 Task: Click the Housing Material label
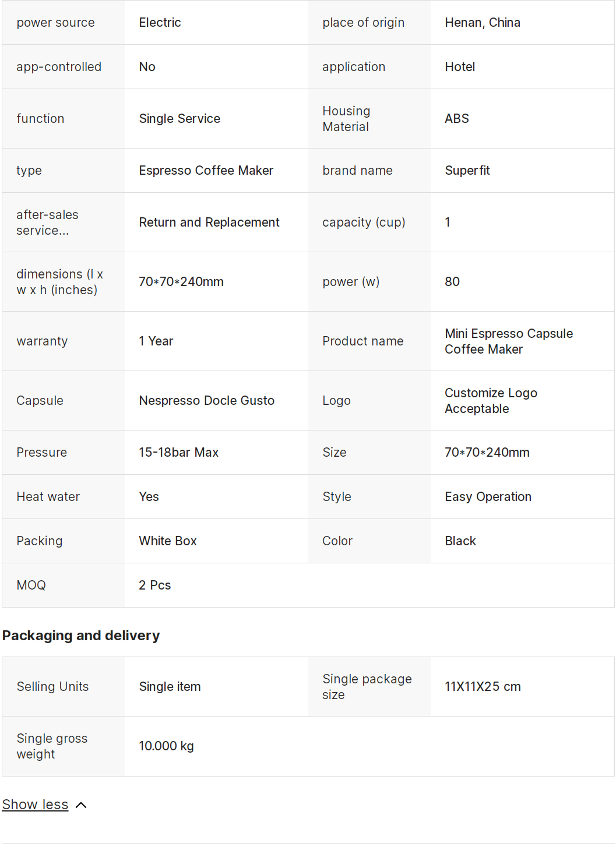tap(346, 119)
